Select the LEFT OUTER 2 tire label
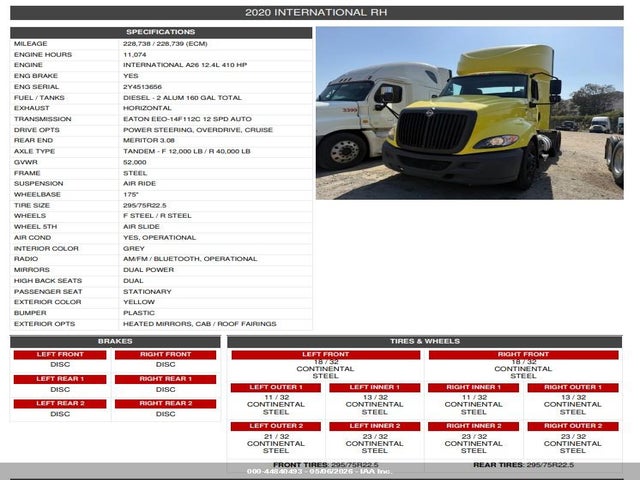Image resolution: width=640 pixels, height=480 pixels. click(x=276, y=427)
